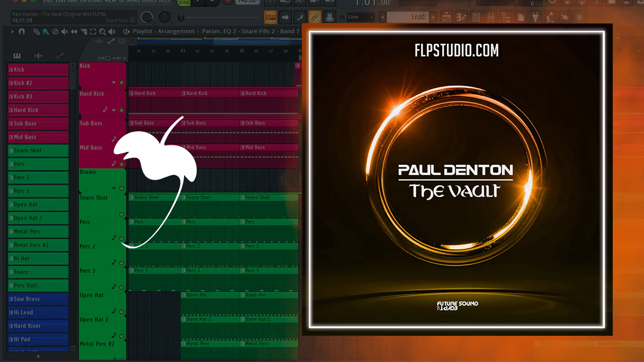Mute the Mid Bass track with its LED
This screenshot has width=644, height=362.
pos(122,164)
